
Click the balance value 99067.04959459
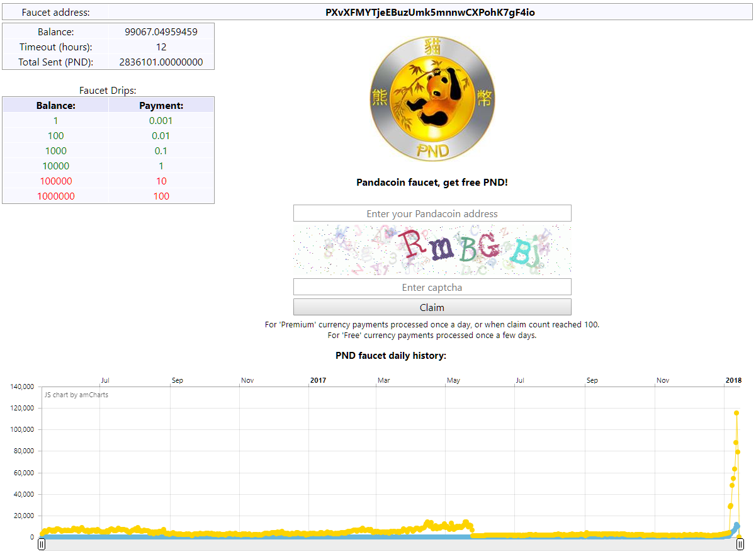pos(161,31)
